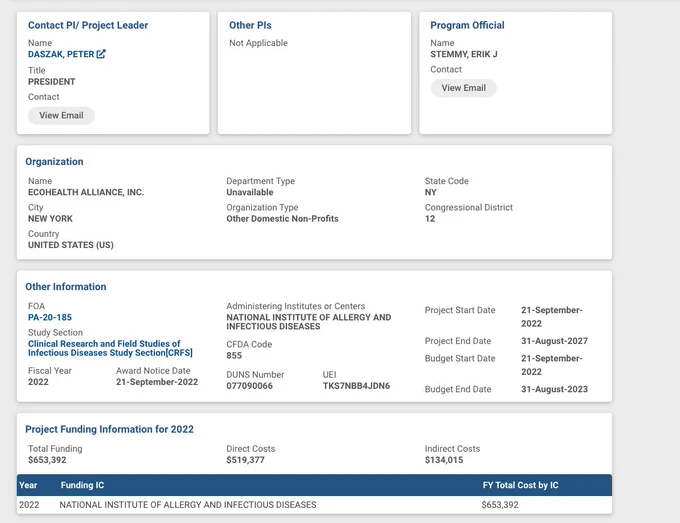680x523 pixels.
Task: Select the Unavailable department type value
Action: click(250, 192)
